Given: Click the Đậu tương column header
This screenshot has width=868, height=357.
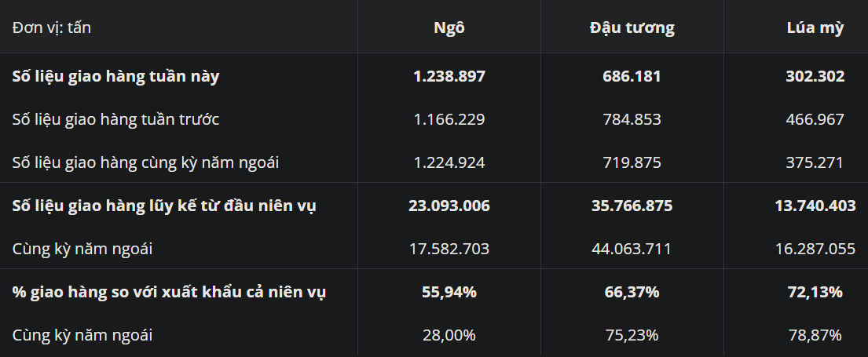Looking at the screenshot, I should point(632,28).
